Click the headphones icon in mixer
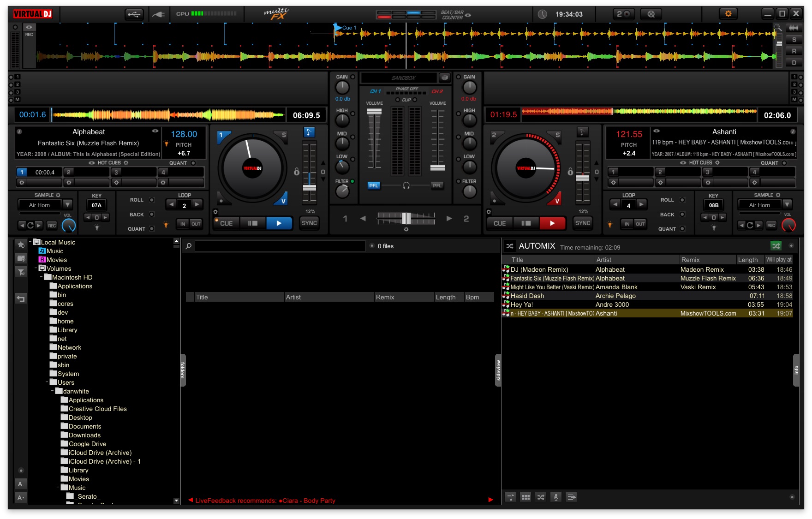Screen dimensions: 812x519 click(406, 185)
